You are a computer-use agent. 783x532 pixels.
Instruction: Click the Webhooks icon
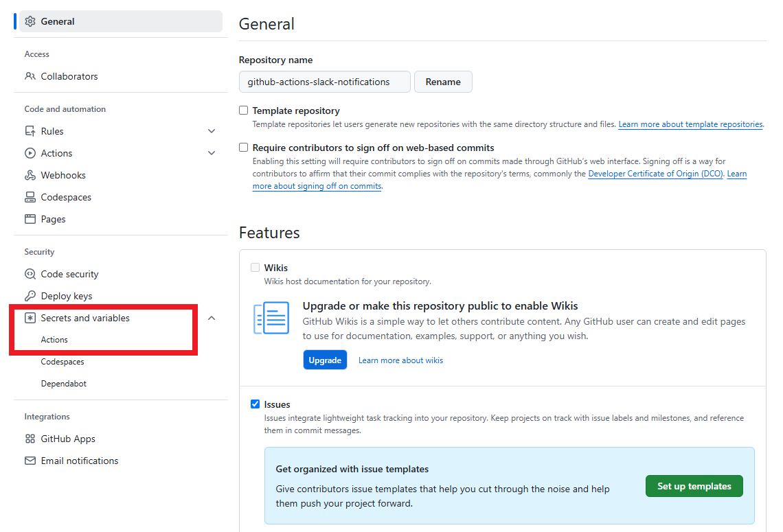point(30,175)
